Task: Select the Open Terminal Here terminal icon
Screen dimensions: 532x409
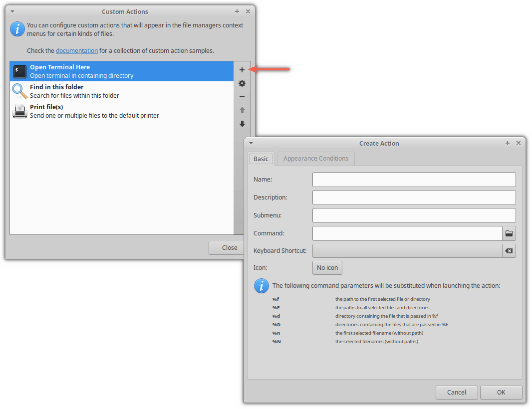Action: [20, 71]
